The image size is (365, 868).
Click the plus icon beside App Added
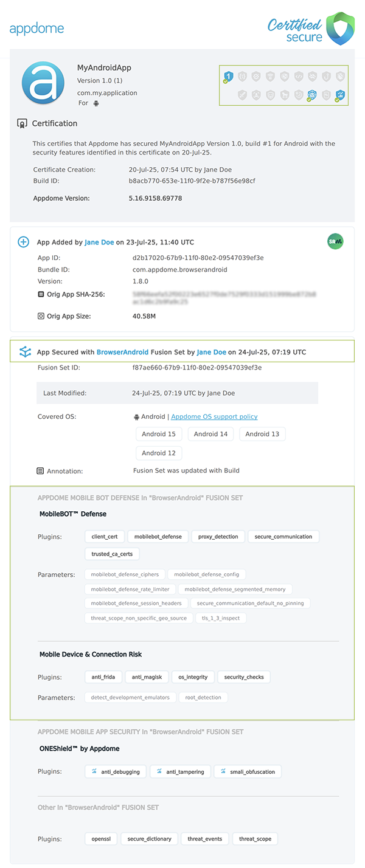coord(24,242)
